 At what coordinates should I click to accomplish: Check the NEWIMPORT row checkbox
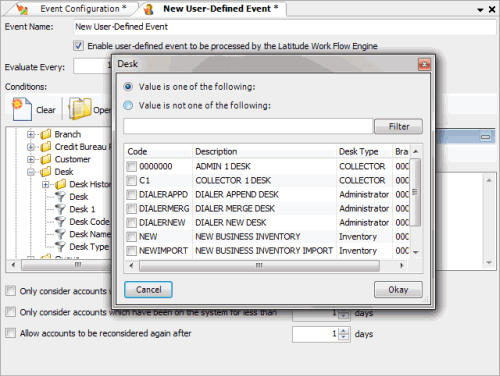(x=132, y=250)
